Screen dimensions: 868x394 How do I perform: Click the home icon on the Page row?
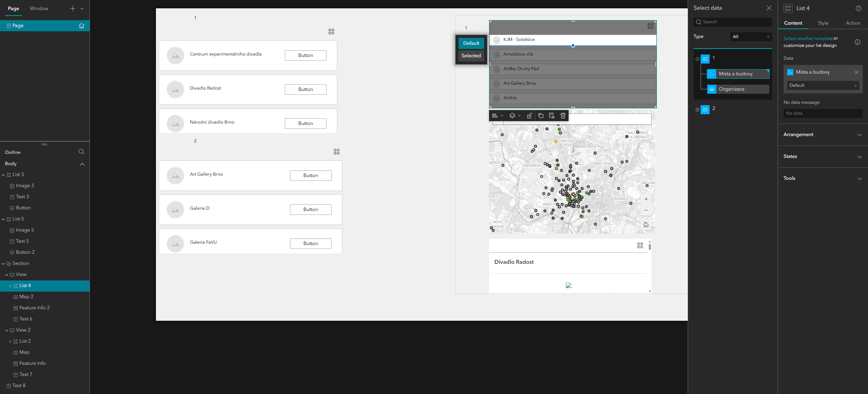coord(81,25)
